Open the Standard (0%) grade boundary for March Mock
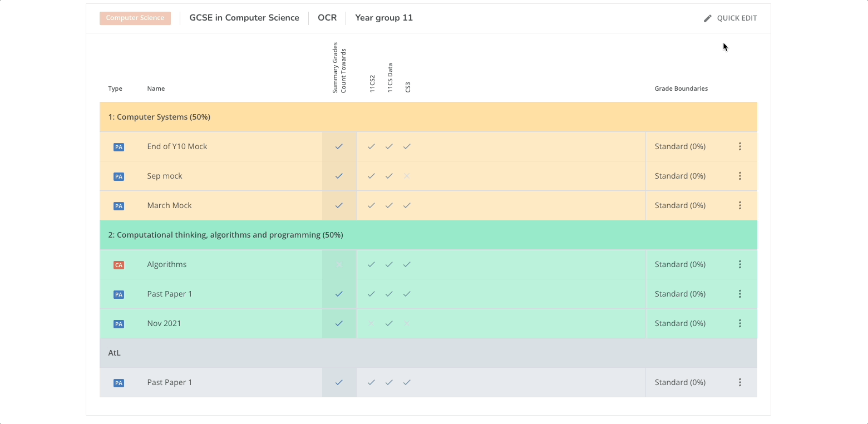The width and height of the screenshot is (868, 424). (x=680, y=205)
